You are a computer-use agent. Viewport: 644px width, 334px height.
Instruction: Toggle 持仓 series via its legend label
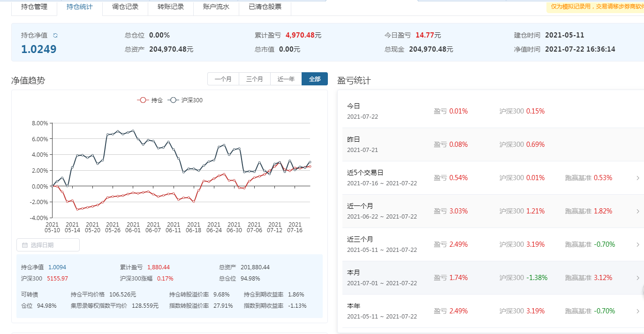pos(157,100)
